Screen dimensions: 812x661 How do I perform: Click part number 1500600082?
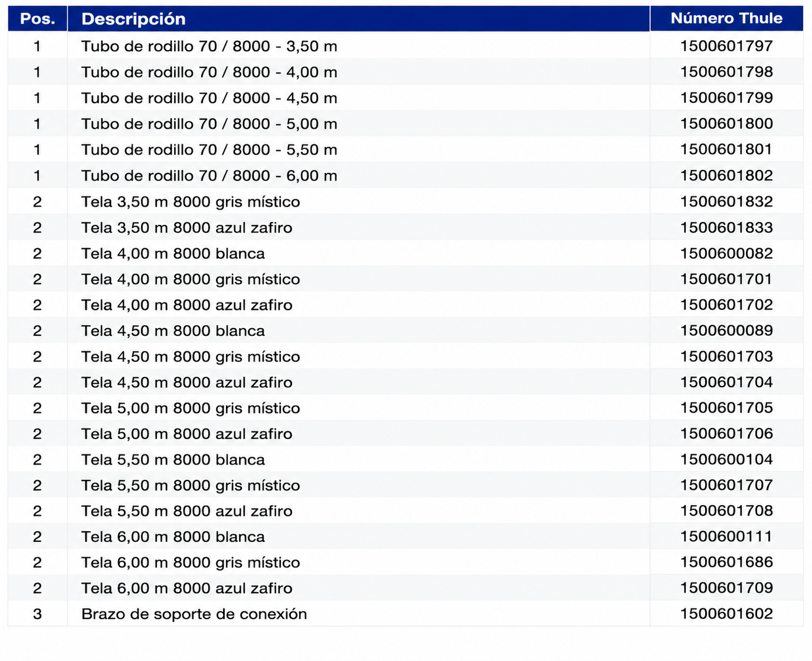click(x=726, y=253)
